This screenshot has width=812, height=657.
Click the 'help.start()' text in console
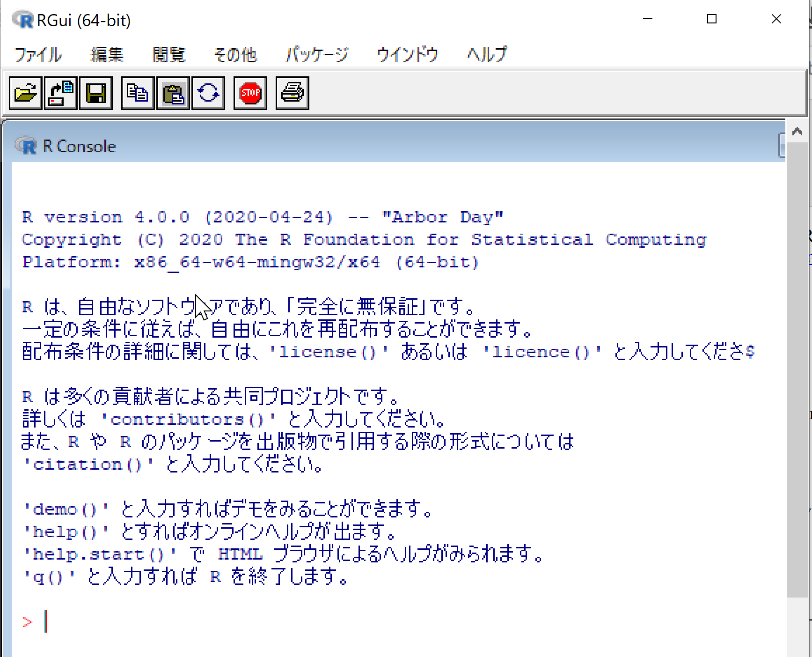click(x=100, y=554)
